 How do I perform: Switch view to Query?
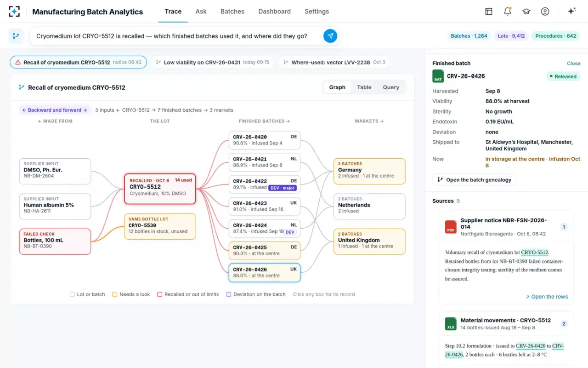pyautogui.click(x=391, y=87)
